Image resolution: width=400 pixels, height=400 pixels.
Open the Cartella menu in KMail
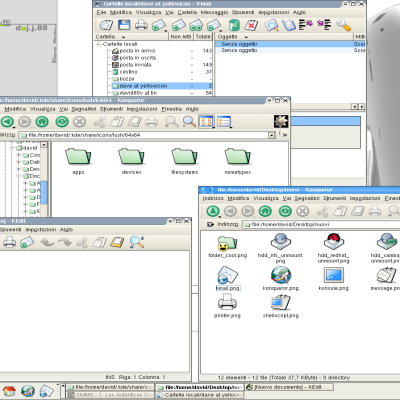coord(187,12)
